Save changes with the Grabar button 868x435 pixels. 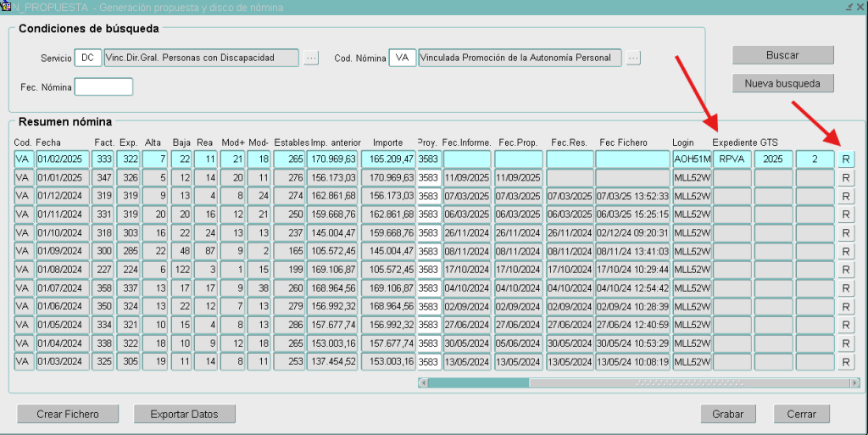point(727,415)
